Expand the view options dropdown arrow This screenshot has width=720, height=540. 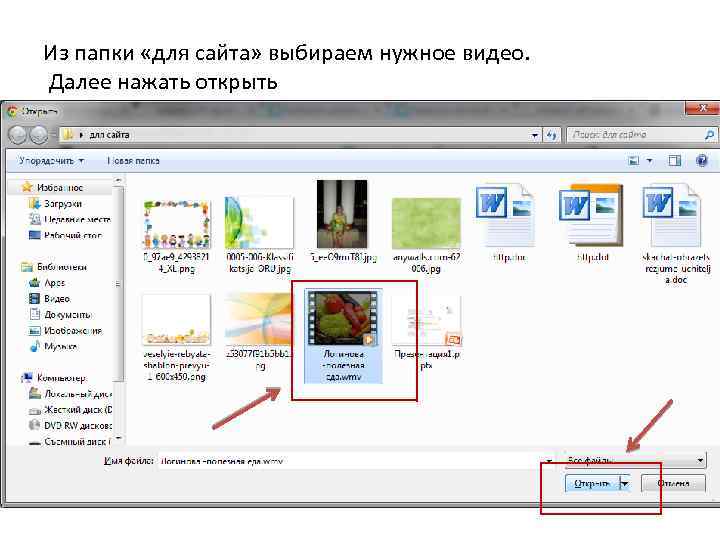tap(649, 160)
